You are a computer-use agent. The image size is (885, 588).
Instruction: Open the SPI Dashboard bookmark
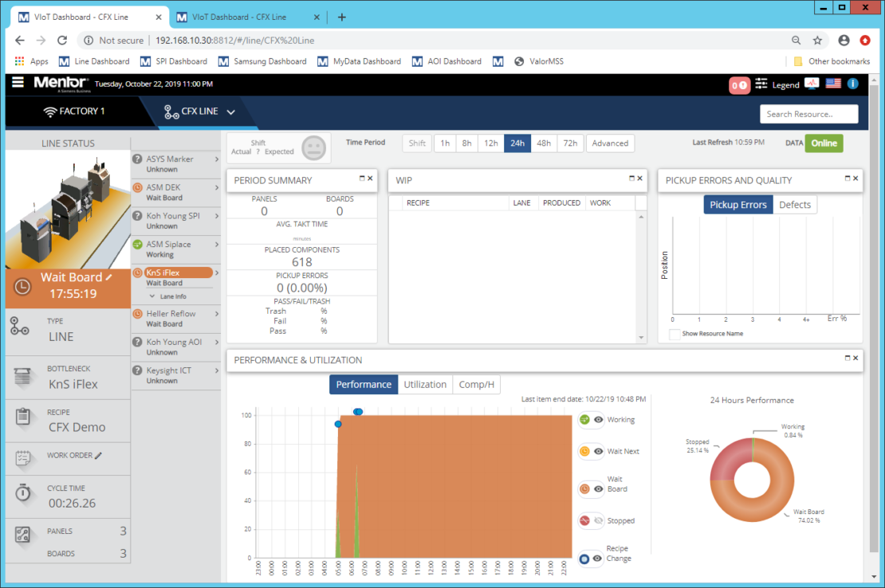tap(175, 61)
